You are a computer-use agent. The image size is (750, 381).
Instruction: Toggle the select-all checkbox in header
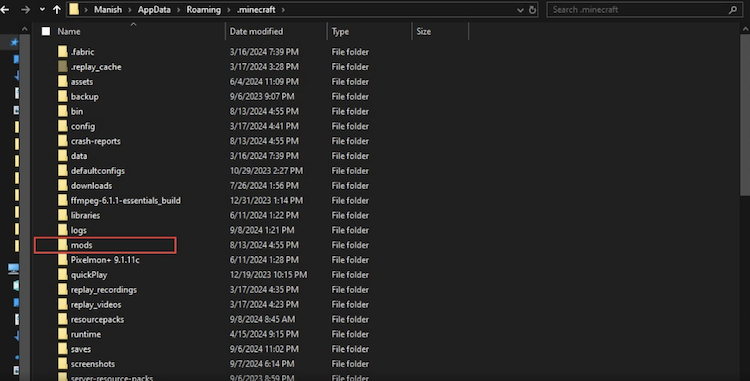(x=46, y=32)
